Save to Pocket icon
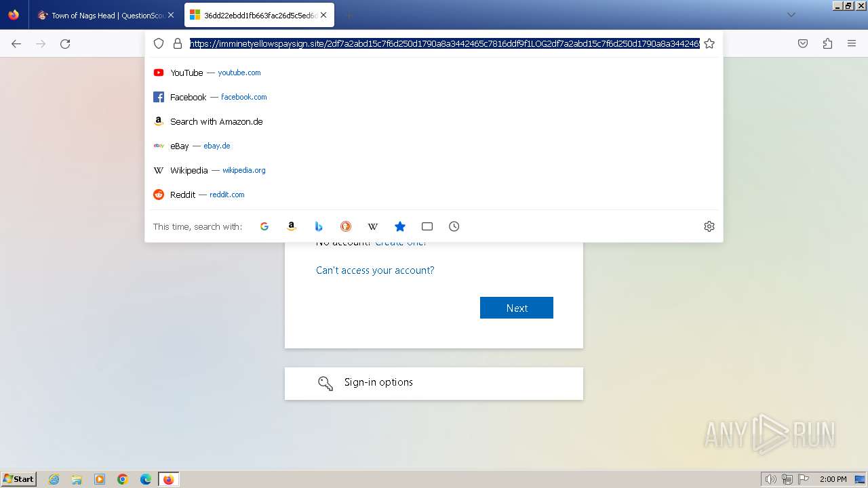This screenshot has height=488, width=868. 803,43
